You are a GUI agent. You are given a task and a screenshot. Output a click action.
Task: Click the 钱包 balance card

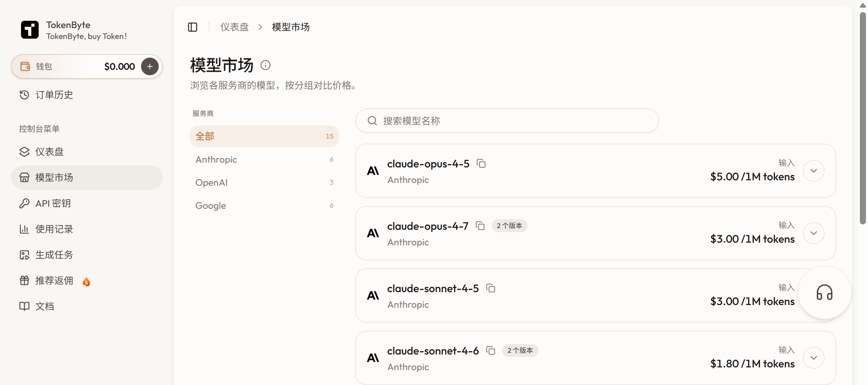click(87, 66)
